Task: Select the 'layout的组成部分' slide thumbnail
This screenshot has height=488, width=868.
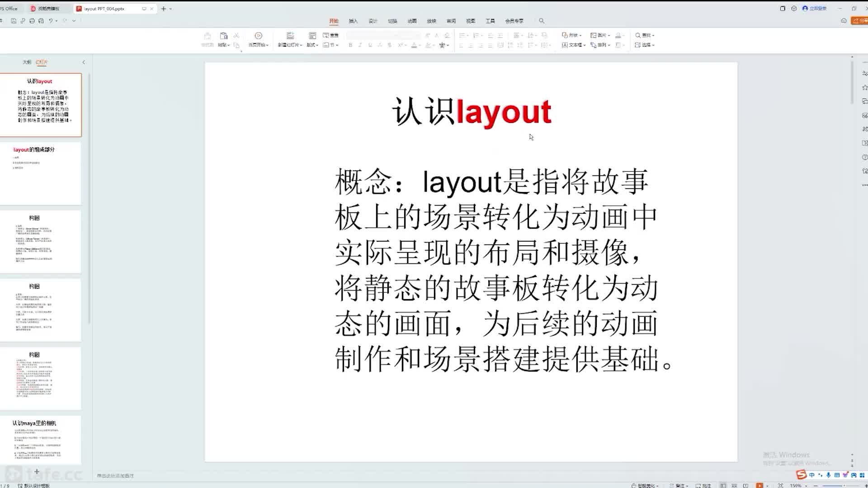Action: (41, 174)
